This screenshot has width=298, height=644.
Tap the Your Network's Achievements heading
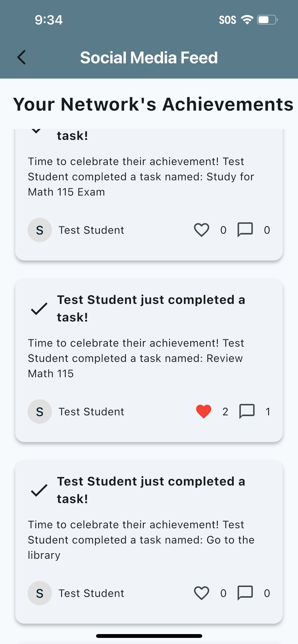(153, 105)
